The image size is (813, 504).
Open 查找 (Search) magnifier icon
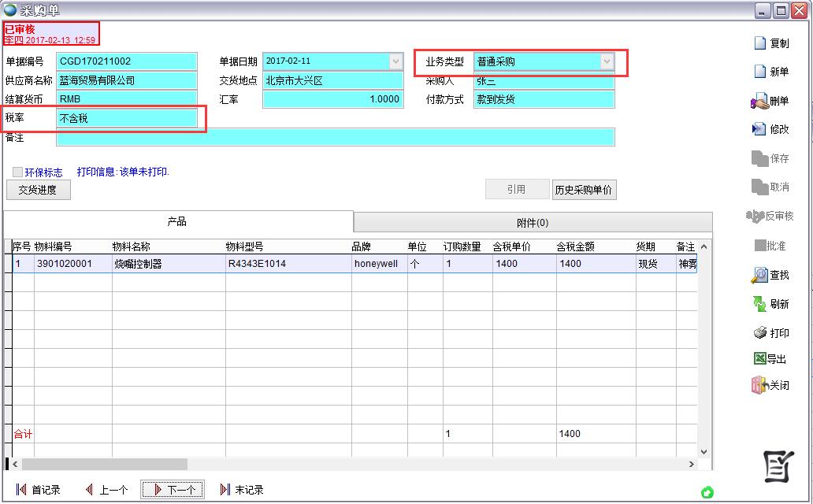point(759,276)
